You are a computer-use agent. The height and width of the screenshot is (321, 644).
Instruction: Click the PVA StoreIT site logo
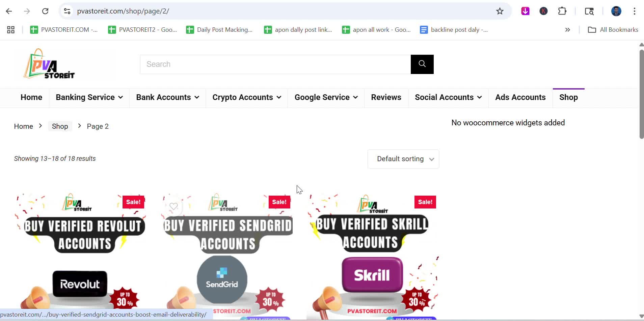49,64
